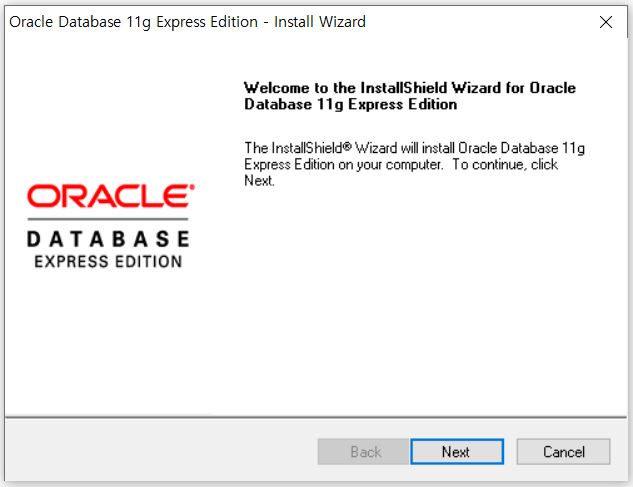Click the bold welcome heading text
The height and width of the screenshot is (487, 633).
click(x=410, y=96)
